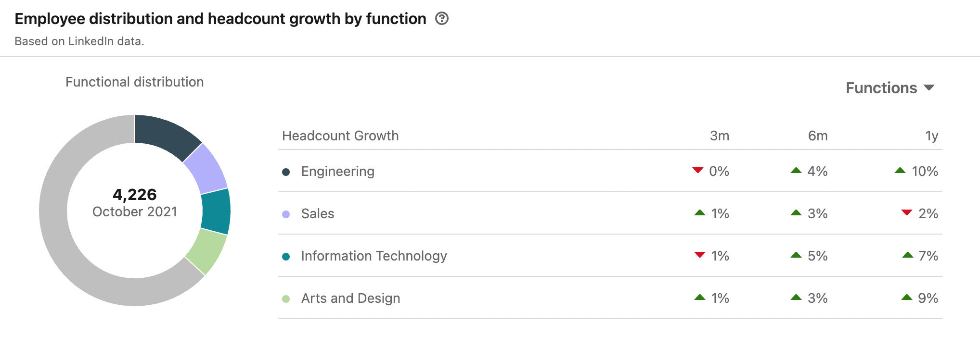Click Sales 1y red decline arrow
Viewport: 980px width, 348px height.
pyautogui.click(x=907, y=212)
